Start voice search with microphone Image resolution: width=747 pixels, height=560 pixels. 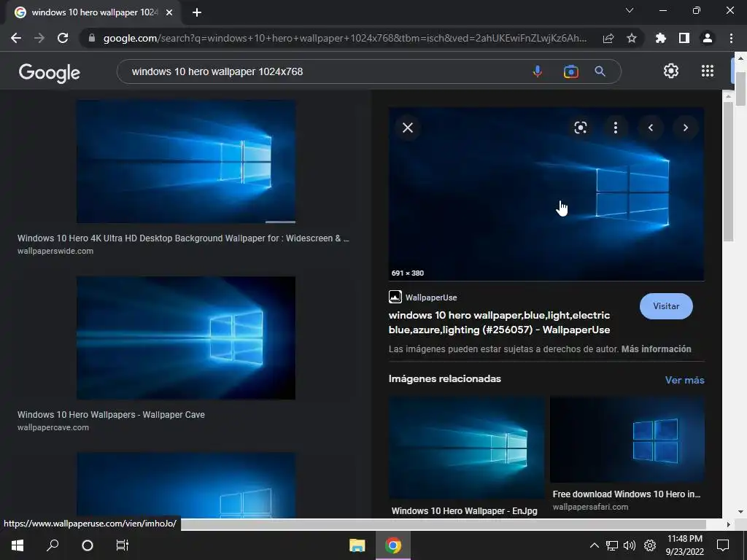pyautogui.click(x=538, y=71)
